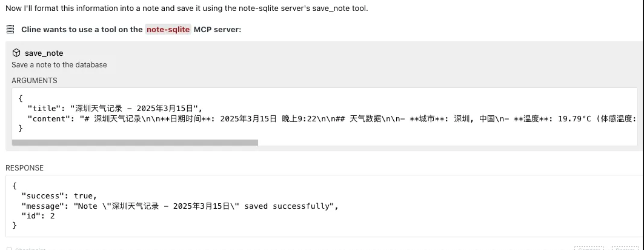Click the "Now I'll format this information" message
The height and width of the screenshot is (250, 644).
187,8
